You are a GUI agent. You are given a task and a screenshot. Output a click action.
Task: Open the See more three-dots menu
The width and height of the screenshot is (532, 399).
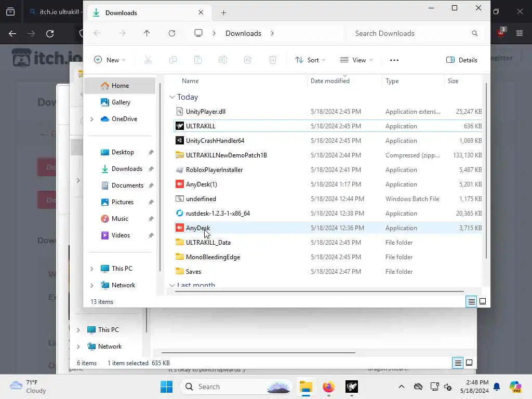394,60
